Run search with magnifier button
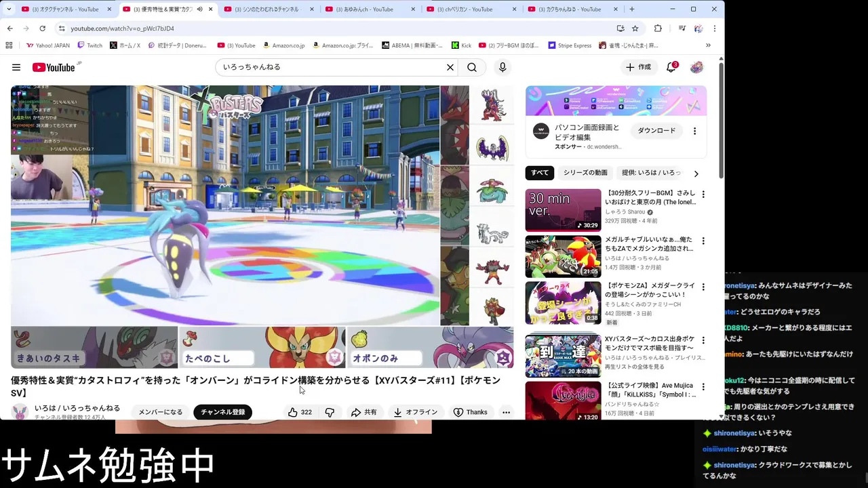This screenshot has height=488, width=868. (472, 67)
